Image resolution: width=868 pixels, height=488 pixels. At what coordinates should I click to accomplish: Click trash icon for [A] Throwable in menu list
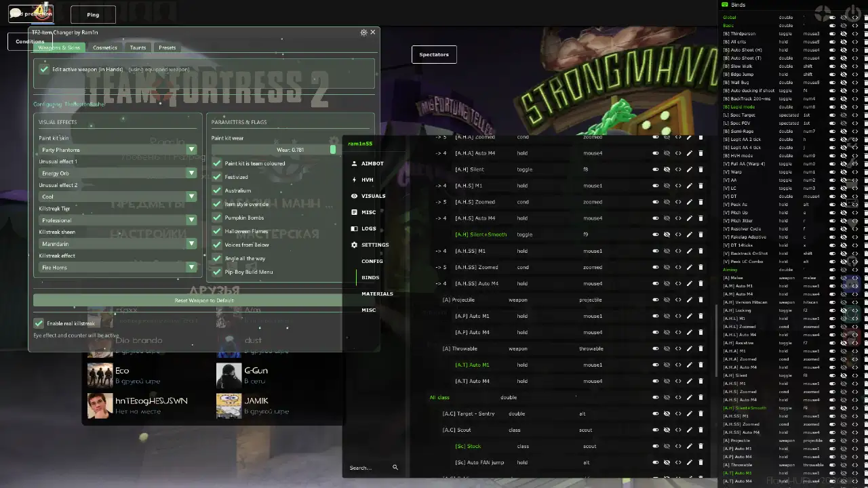[701, 348]
